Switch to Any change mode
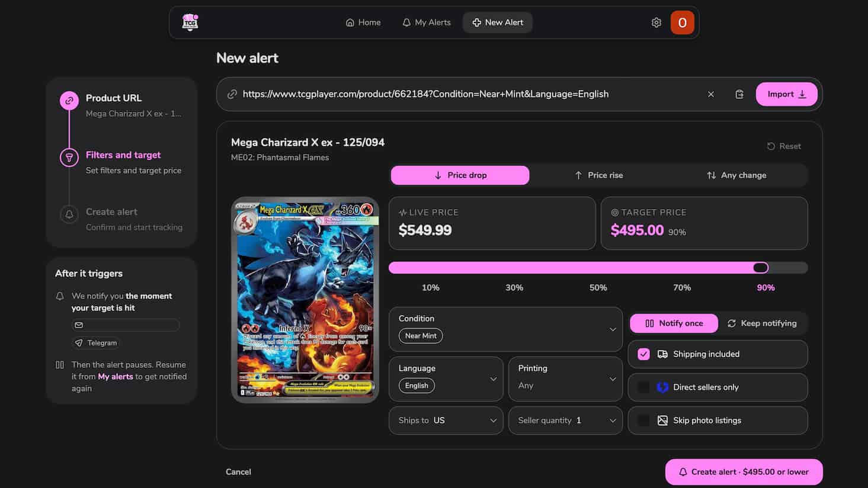Screen dimensions: 868x488 (736, 175)
